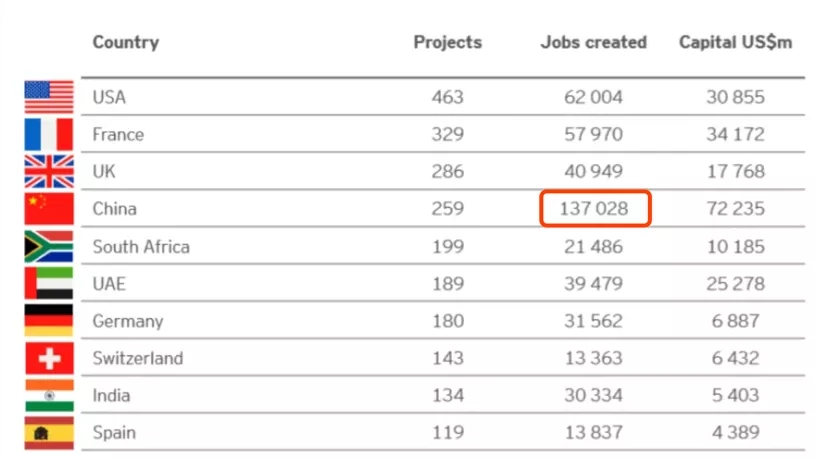This screenshot has width=830, height=458.
Task: Click the France flag icon
Action: point(49,134)
